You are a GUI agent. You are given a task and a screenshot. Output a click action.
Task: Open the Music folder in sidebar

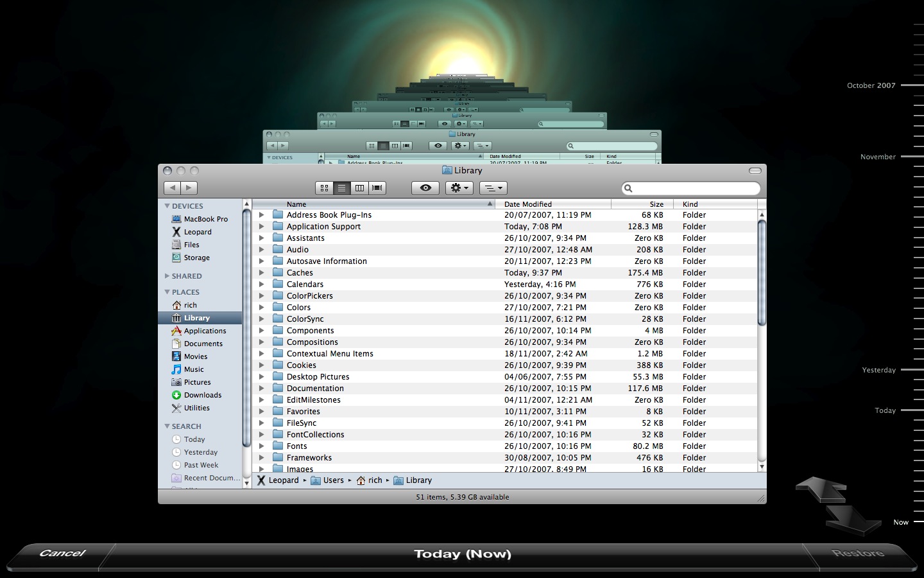click(193, 369)
